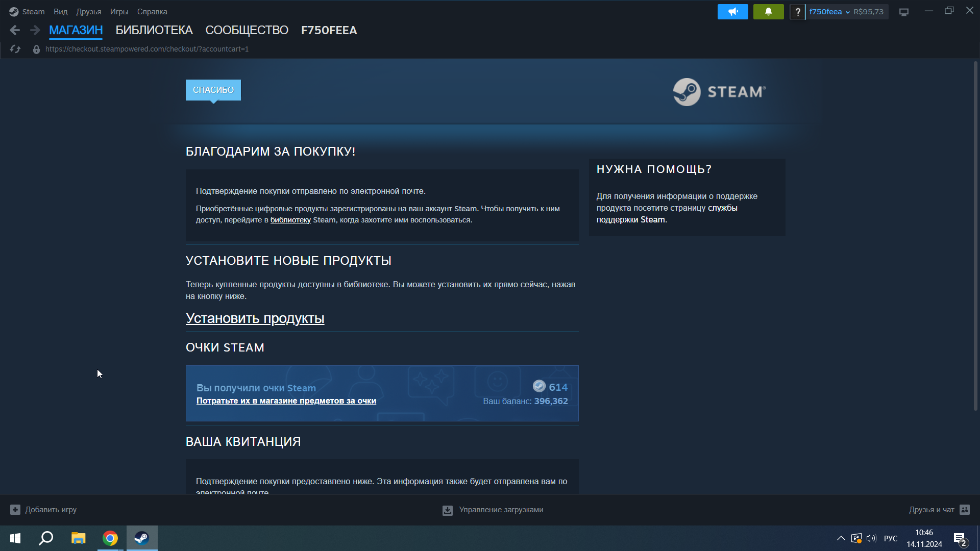Reload the checkout page

15,49
